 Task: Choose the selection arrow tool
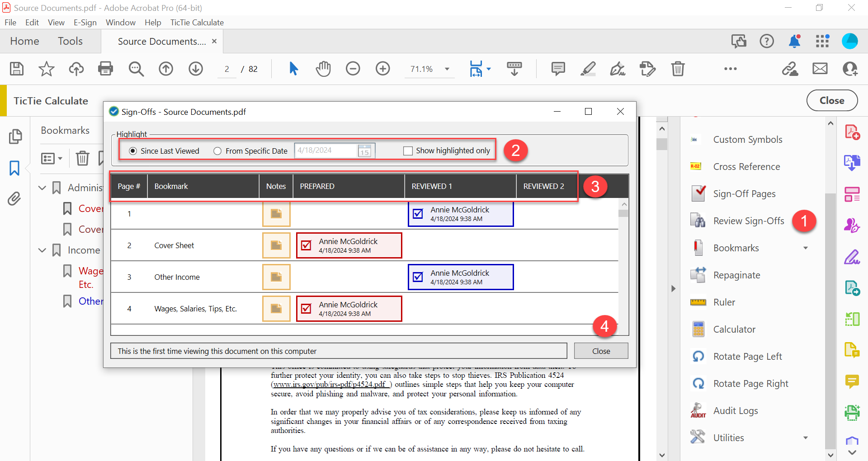pyautogui.click(x=293, y=69)
